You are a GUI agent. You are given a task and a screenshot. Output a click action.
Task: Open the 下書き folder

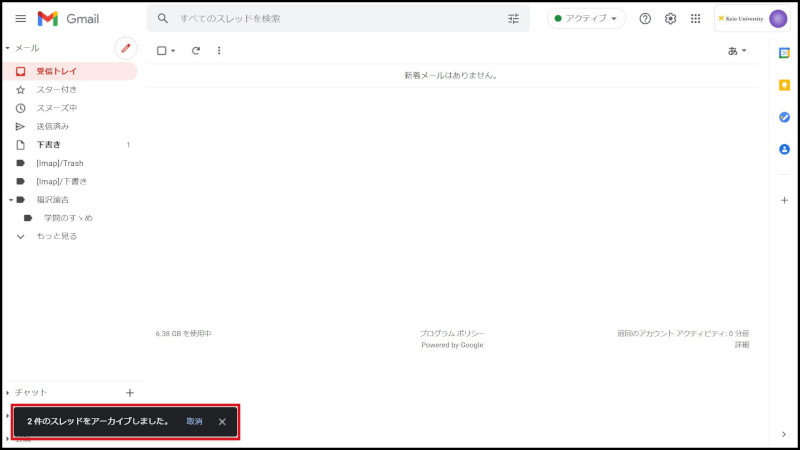[x=50, y=145]
